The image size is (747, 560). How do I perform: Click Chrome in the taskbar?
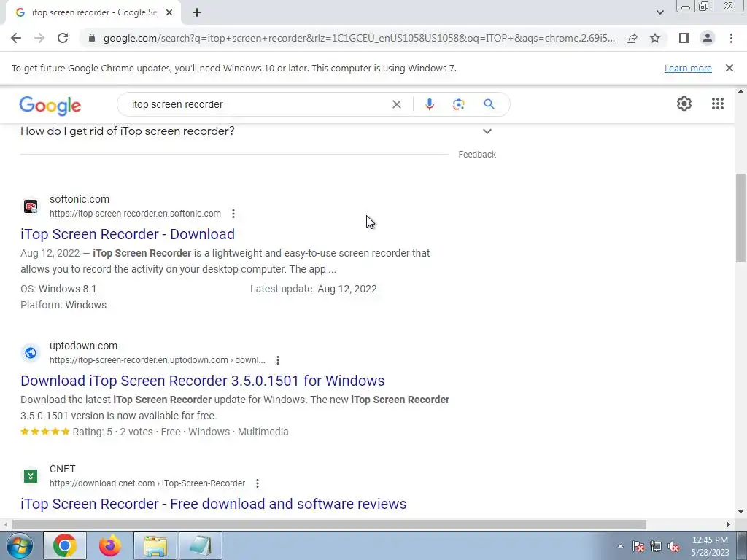pos(65,545)
